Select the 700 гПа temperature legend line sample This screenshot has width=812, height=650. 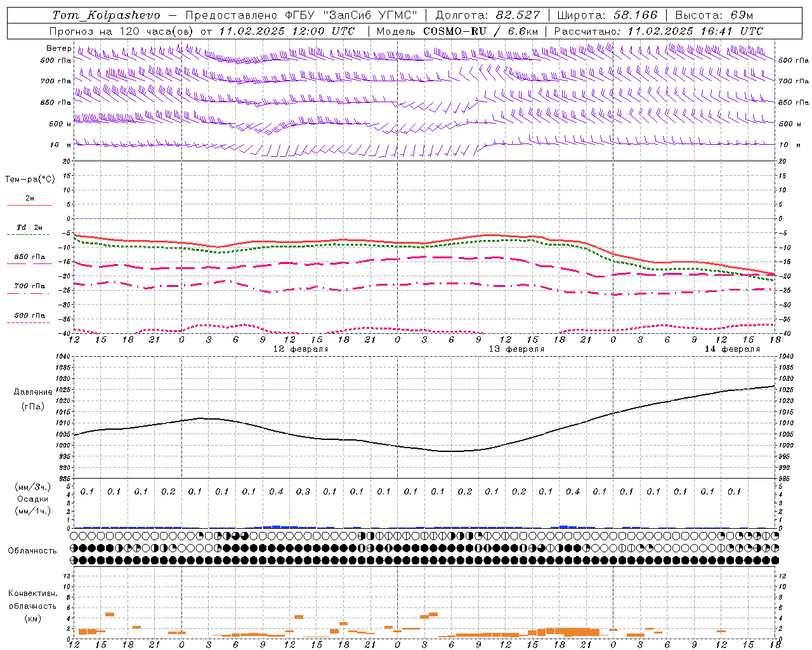pyautogui.click(x=29, y=293)
